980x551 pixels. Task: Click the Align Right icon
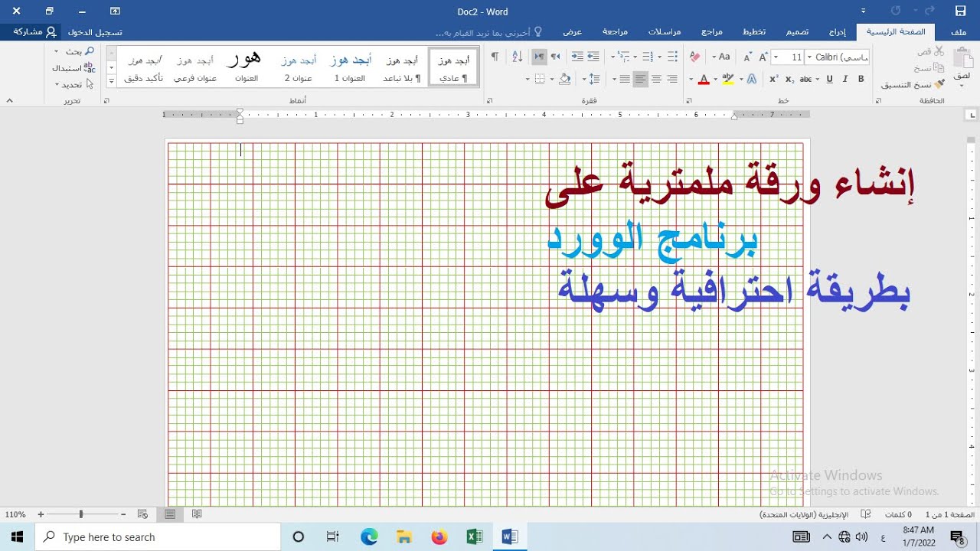click(x=672, y=79)
